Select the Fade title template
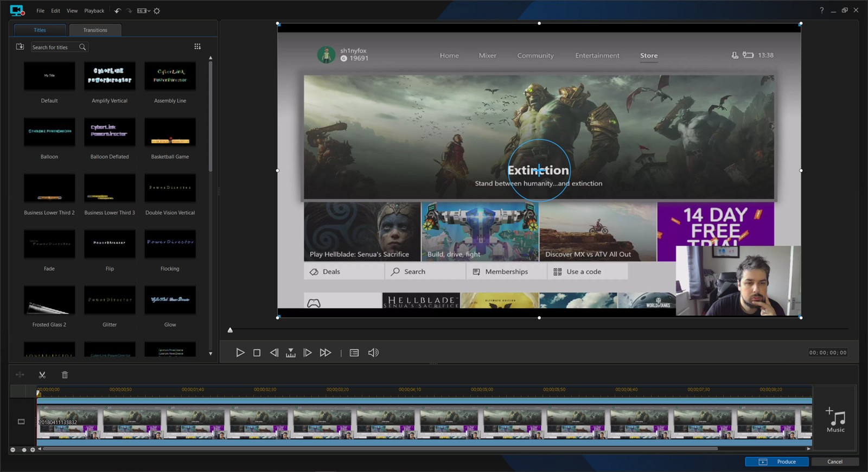868x472 pixels. click(49, 250)
